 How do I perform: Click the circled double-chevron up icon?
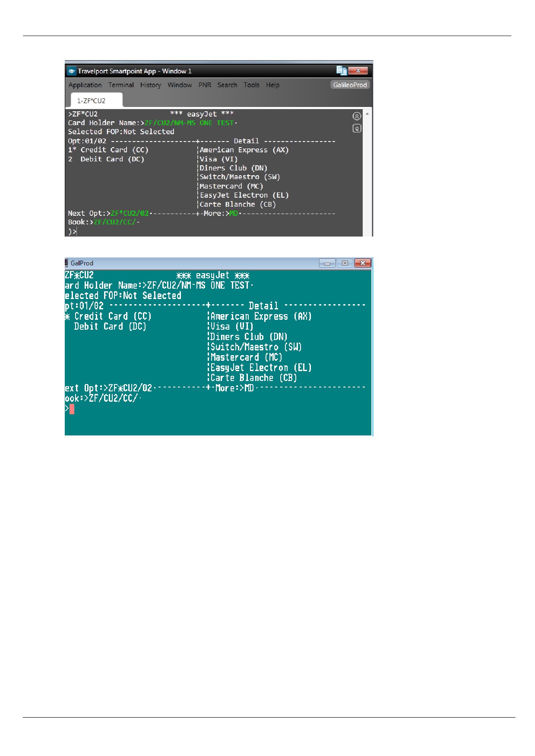coord(357,116)
